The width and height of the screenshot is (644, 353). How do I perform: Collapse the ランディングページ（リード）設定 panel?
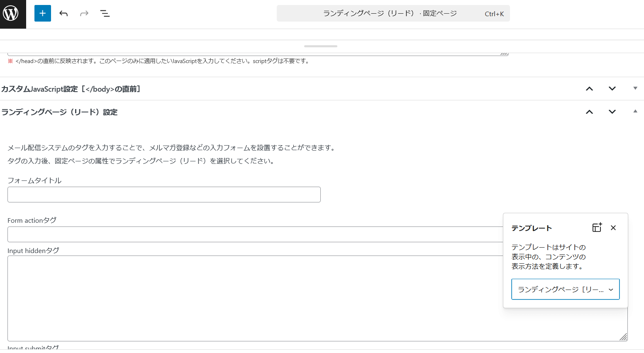[x=635, y=111]
